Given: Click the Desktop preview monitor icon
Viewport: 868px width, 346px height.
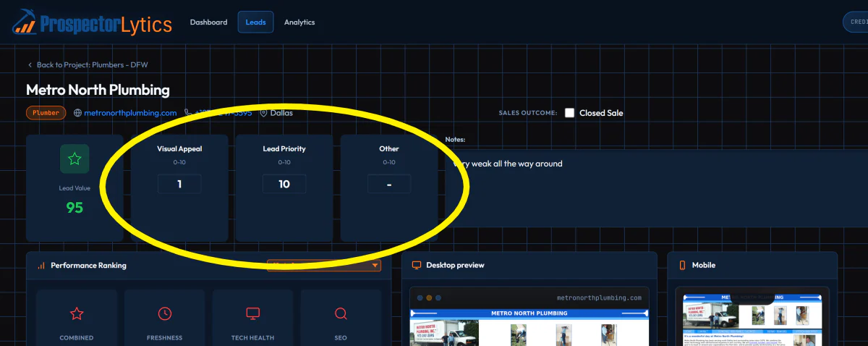Looking at the screenshot, I should click(417, 266).
